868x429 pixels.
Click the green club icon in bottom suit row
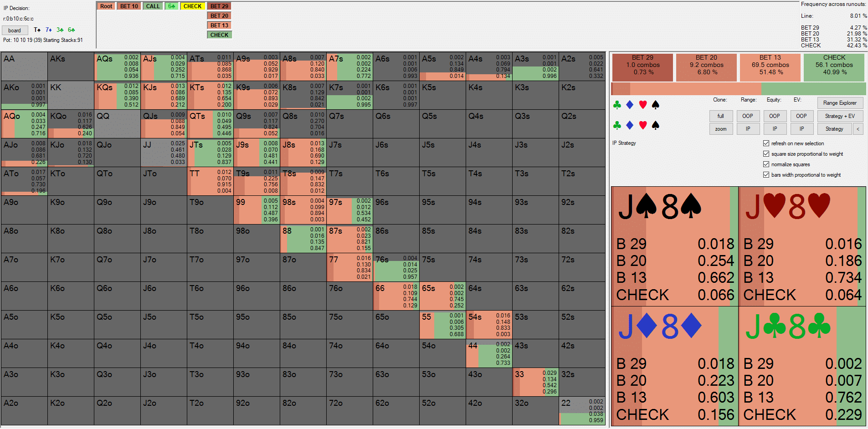617,125
